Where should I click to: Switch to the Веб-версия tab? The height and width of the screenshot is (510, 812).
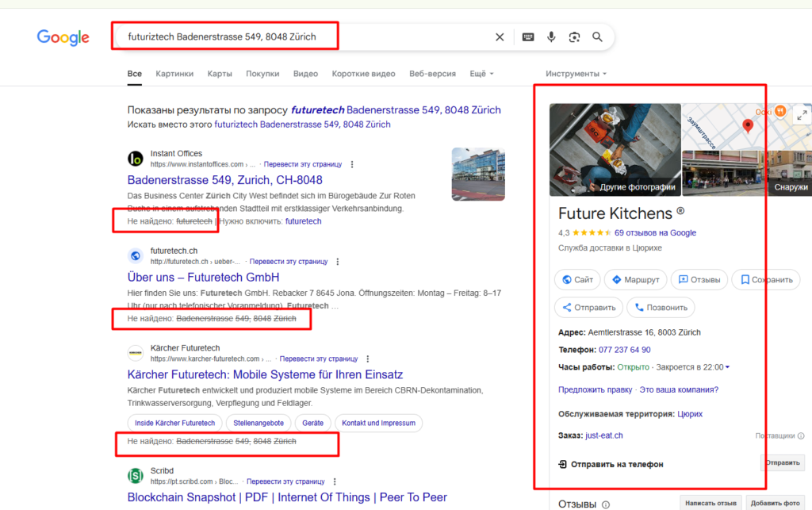432,74
